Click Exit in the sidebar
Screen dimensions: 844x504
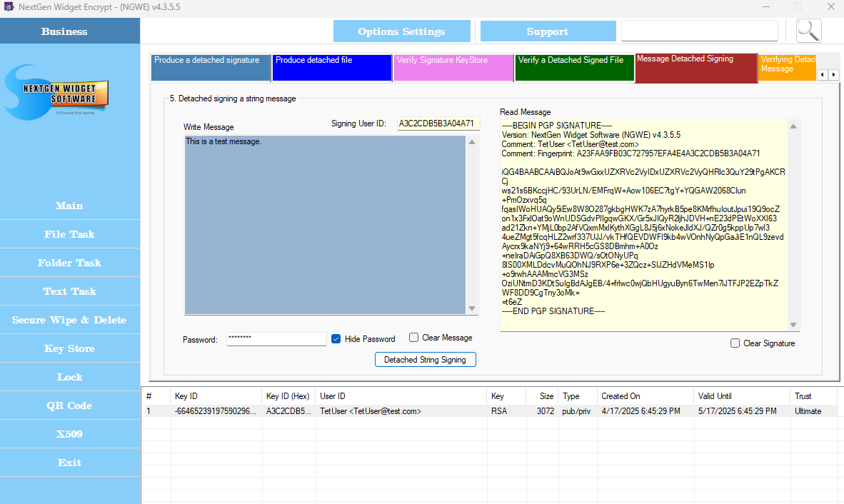pyautogui.click(x=70, y=462)
